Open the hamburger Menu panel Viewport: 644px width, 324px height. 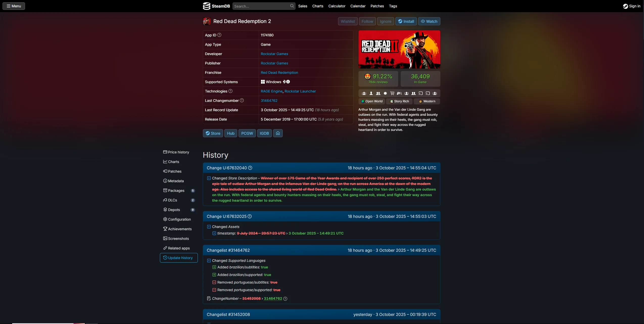[14, 6]
